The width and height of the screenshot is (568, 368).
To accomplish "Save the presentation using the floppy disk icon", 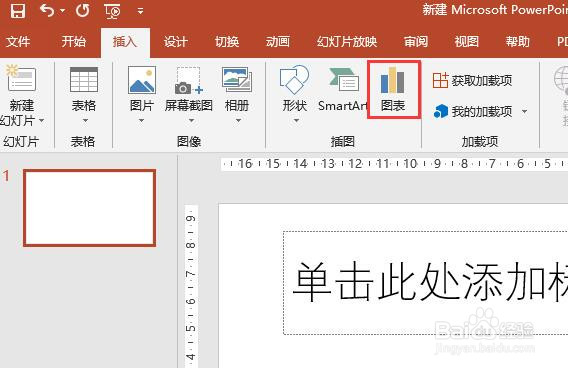I will (x=17, y=11).
